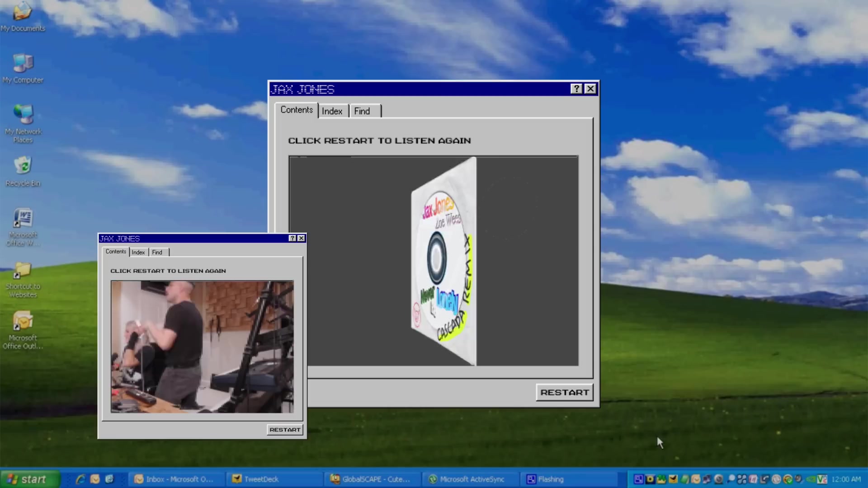The height and width of the screenshot is (488, 868).
Task: Click the green V tray icon
Action: (822, 479)
